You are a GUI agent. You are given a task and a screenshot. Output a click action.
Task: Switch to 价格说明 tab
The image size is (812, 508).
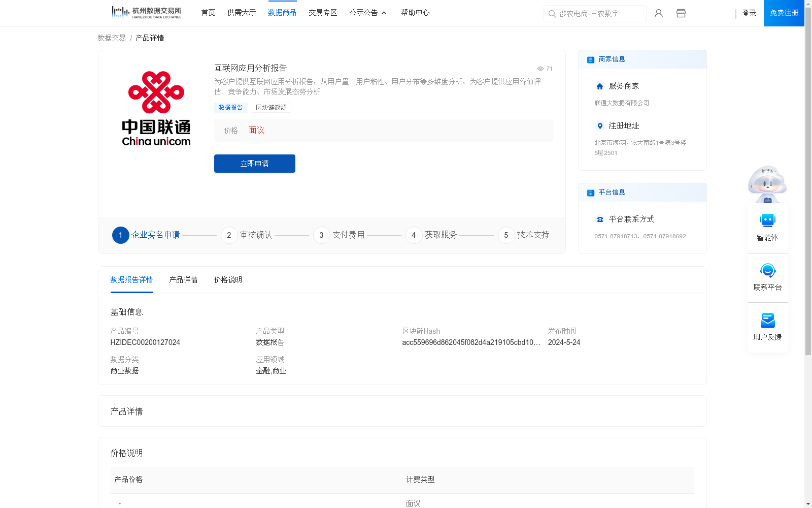228,280
